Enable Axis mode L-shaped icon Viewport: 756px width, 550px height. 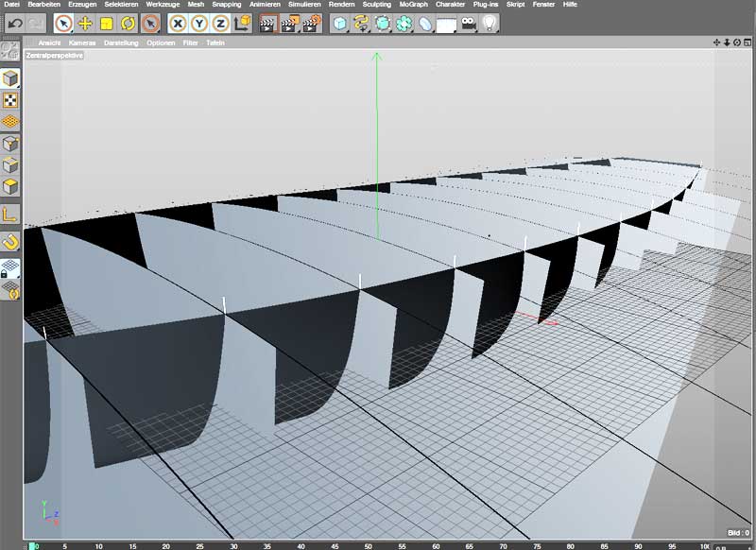coord(10,214)
